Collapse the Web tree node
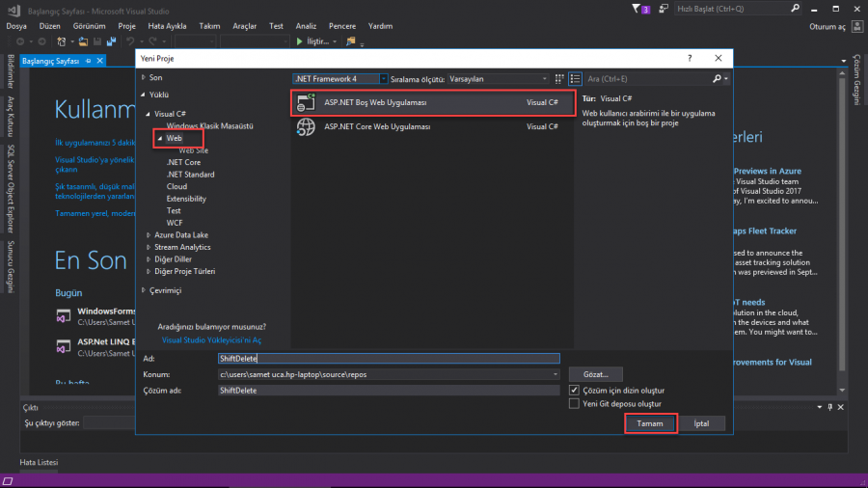The height and width of the screenshot is (488, 868). (160, 138)
